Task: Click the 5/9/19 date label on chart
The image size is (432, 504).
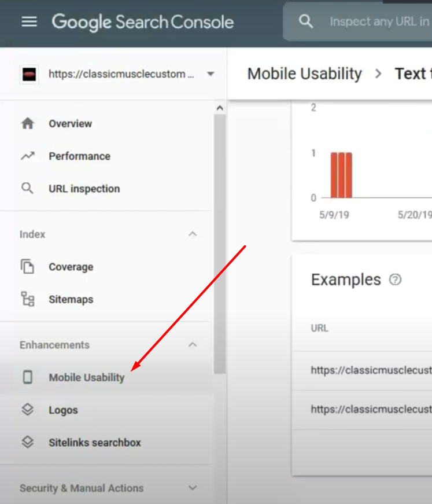Action: pyautogui.click(x=334, y=215)
